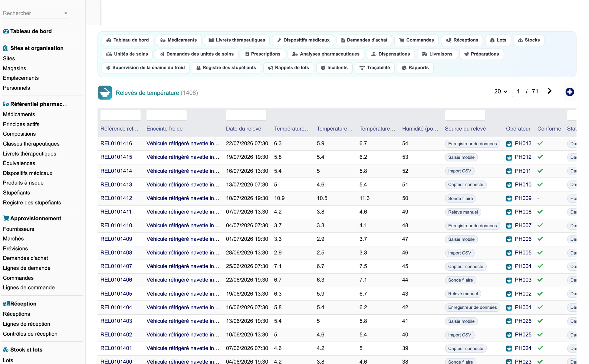The image size is (589, 364).
Task: Open the Classes thérapeutiques sidebar link
Action: 31,144
